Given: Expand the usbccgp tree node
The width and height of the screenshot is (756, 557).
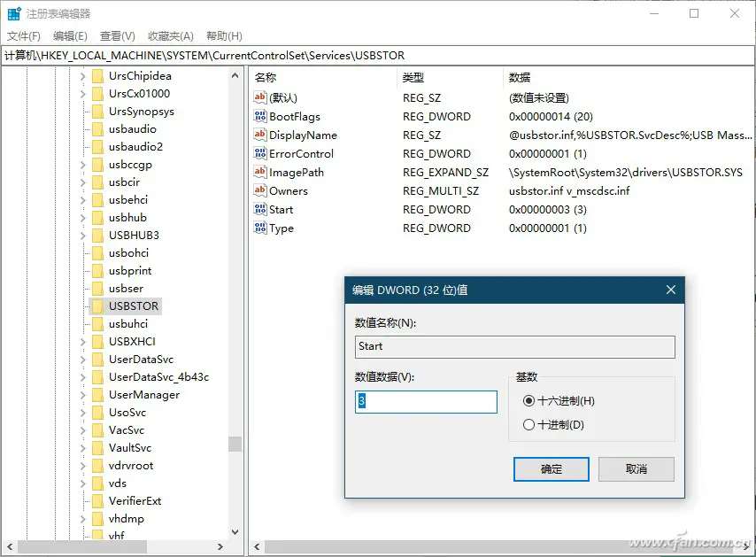Looking at the screenshot, I should coord(82,165).
